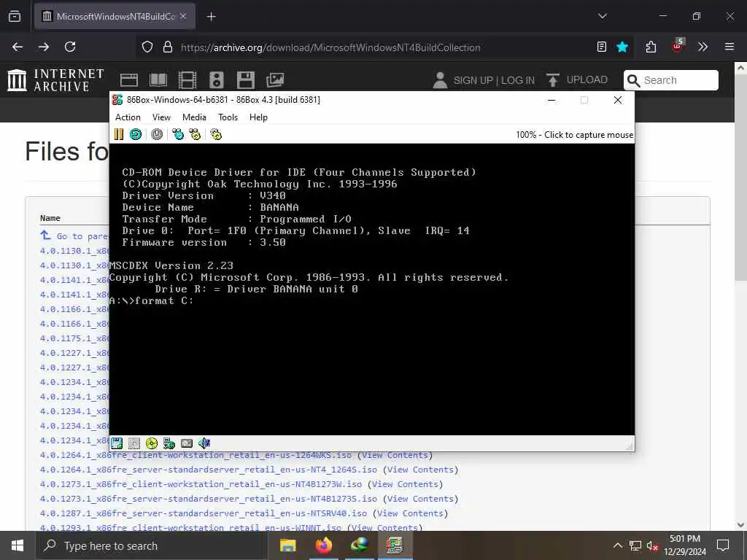Click the network status icon in 86Box
The width and height of the screenshot is (747, 560).
point(169,443)
